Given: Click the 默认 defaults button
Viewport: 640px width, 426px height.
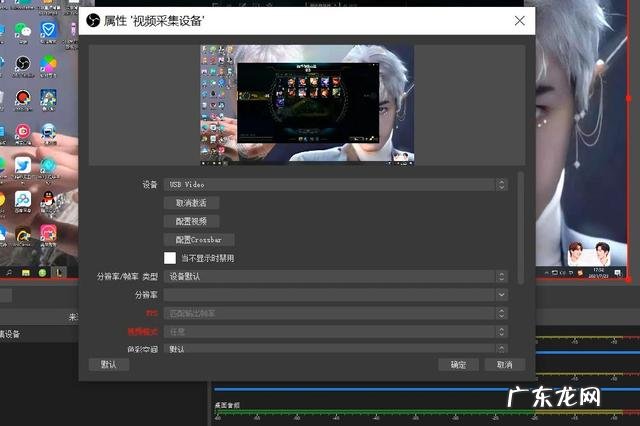Looking at the screenshot, I should tap(109, 364).
